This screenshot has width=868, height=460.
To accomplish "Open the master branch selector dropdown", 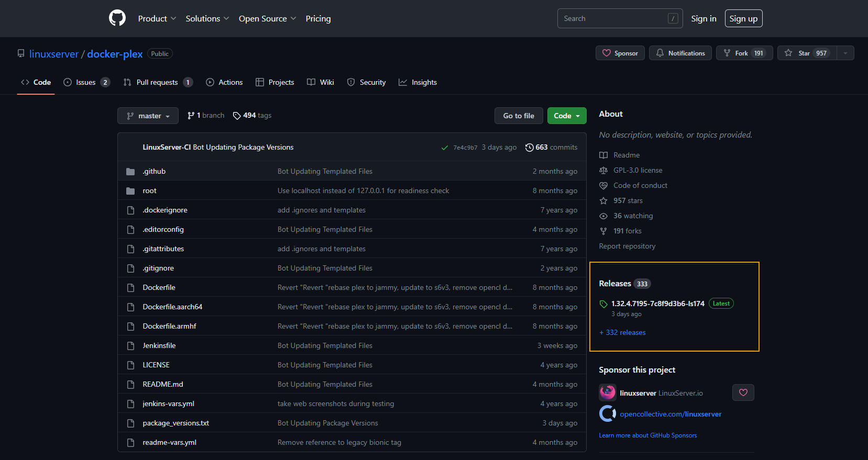I will (148, 116).
